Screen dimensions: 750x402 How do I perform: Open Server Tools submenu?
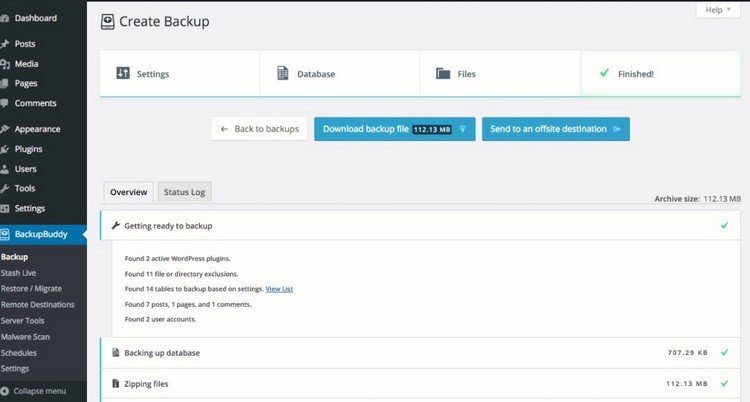[22, 321]
